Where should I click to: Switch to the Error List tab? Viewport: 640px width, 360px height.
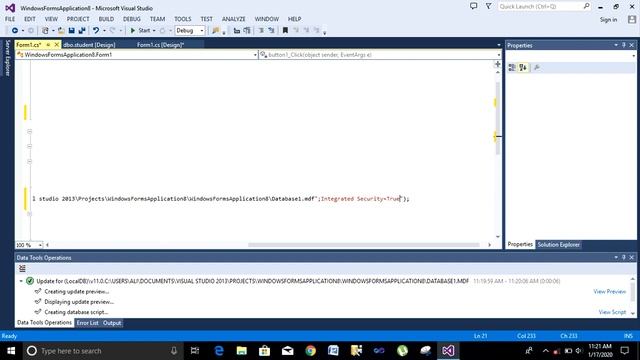coord(87,323)
